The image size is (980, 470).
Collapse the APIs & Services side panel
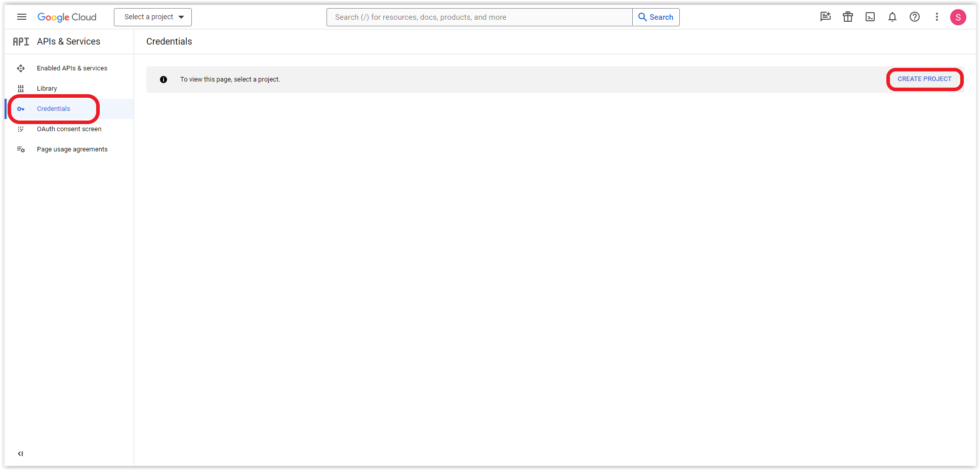pyautogui.click(x=20, y=453)
